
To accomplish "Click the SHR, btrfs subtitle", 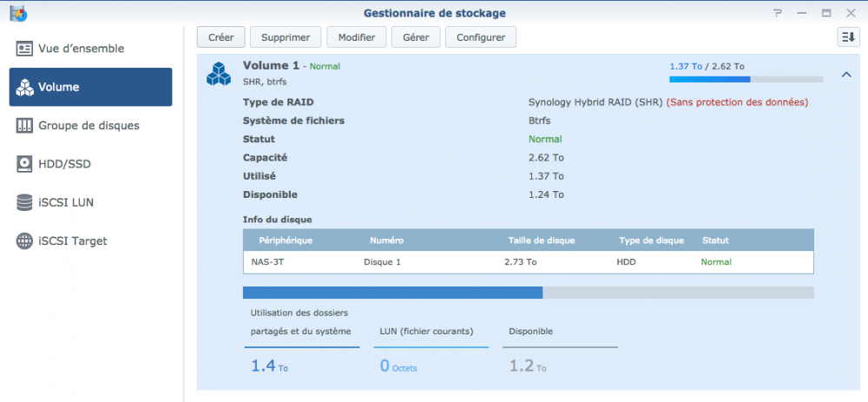I will [x=264, y=82].
